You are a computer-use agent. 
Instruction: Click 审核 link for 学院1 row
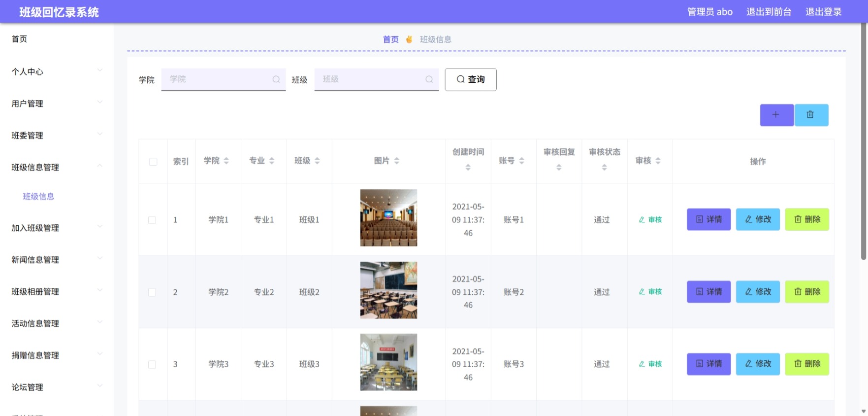(x=650, y=220)
